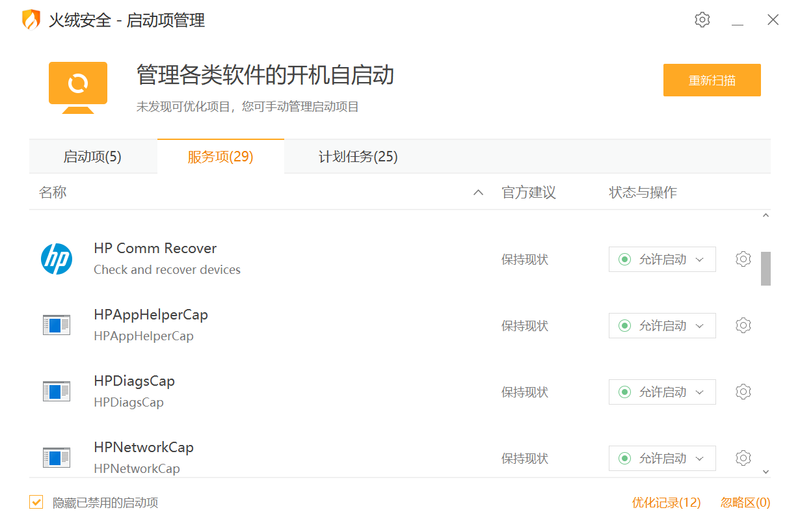This screenshot has width=800, height=527.
Task: Select the HPDiagsCap service icon
Action: [57, 392]
